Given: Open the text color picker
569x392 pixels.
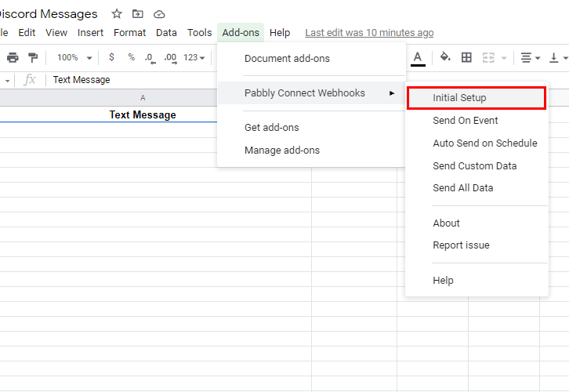Looking at the screenshot, I should pos(418,58).
